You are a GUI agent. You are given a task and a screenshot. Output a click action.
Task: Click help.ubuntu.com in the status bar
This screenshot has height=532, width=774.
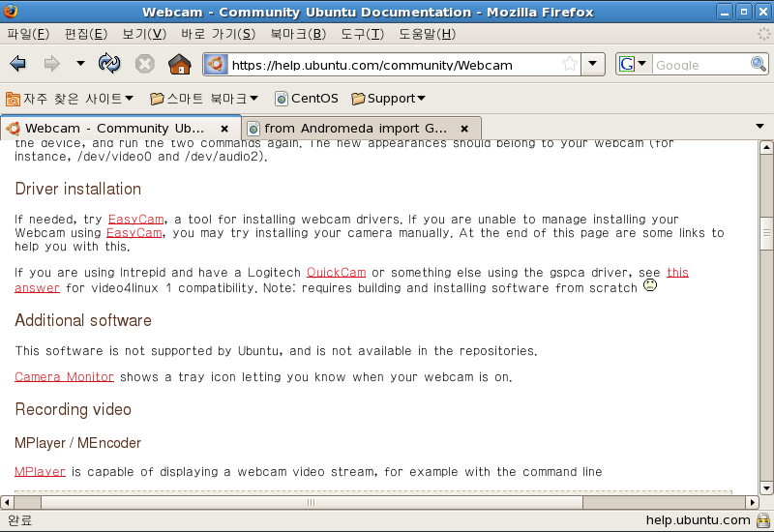pos(698,520)
